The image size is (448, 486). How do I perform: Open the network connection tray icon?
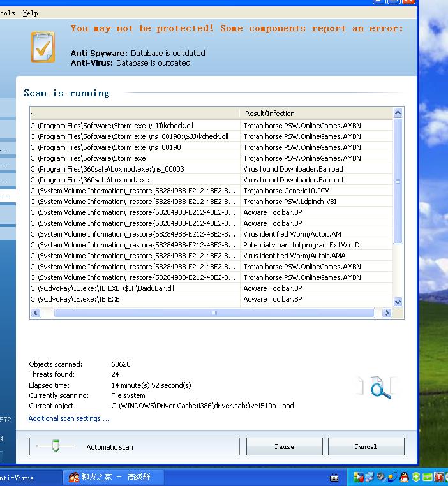point(370,477)
